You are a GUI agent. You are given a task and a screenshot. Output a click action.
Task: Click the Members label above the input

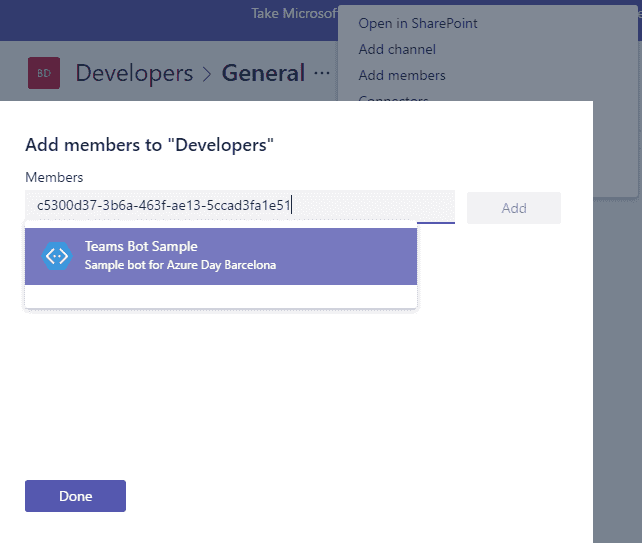pyautogui.click(x=54, y=177)
